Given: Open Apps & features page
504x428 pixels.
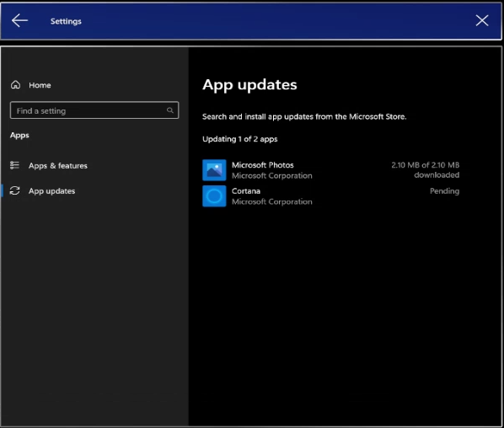Looking at the screenshot, I should (58, 166).
